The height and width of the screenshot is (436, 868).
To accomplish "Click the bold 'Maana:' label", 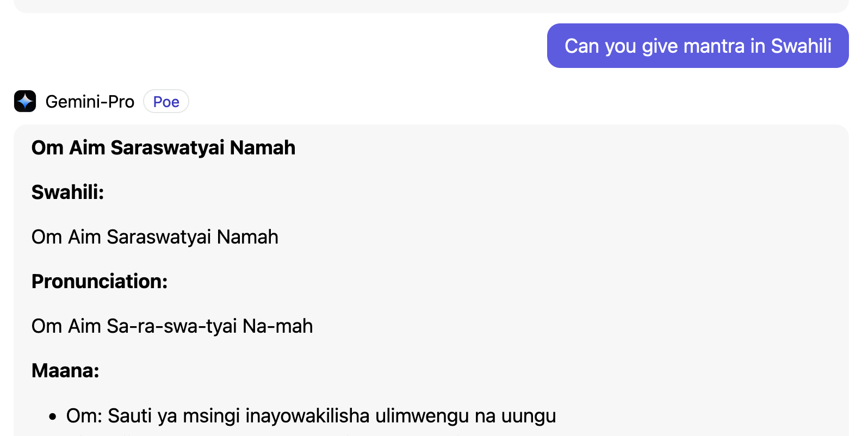I will (65, 371).
